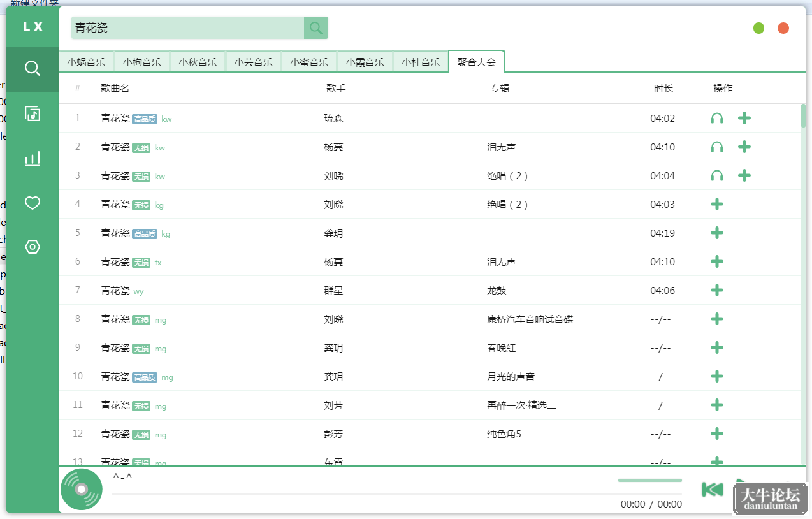Select the 聚合大会 tab
The height and width of the screenshot is (519, 812).
pos(477,62)
